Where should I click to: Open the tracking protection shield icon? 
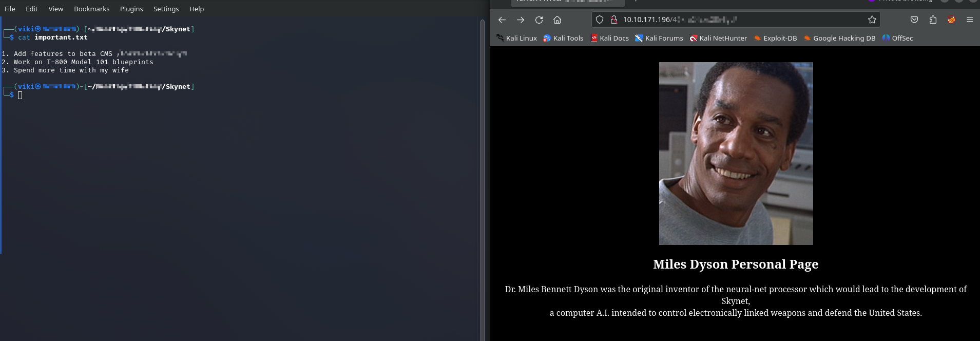(600, 20)
